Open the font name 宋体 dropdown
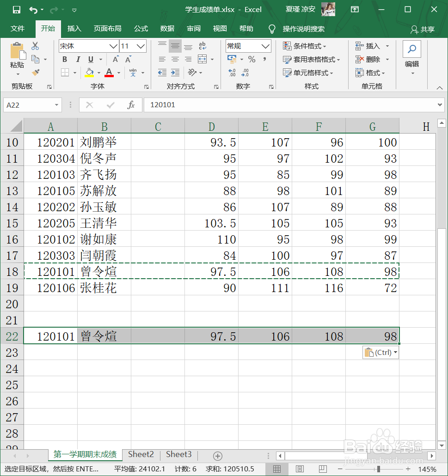The height and width of the screenshot is (476, 448). pyautogui.click(x=114, y=46)
